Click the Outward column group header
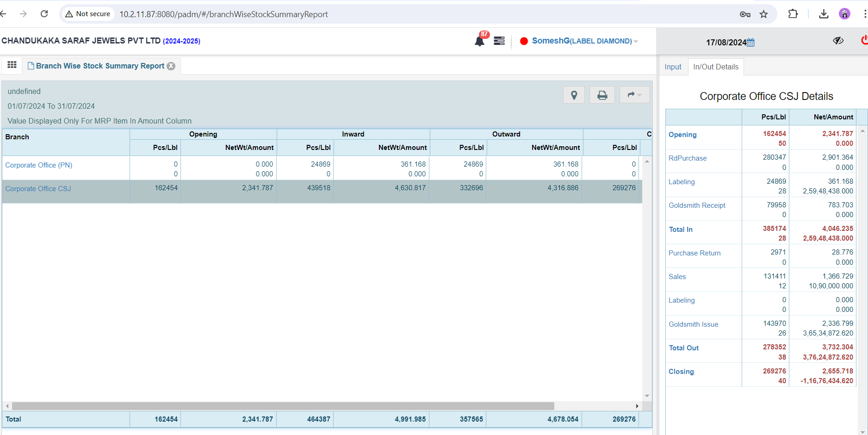Screen dimensions: 868x435 coord(506,134)
